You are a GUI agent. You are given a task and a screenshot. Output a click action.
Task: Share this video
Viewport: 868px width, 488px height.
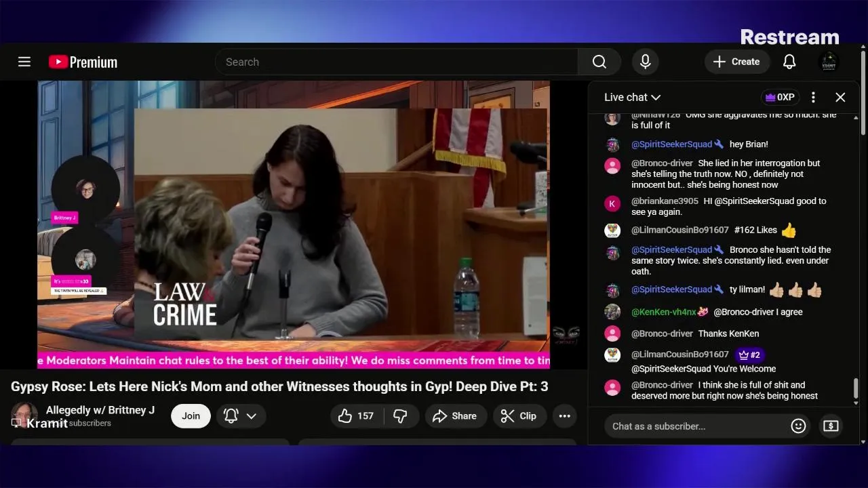point(455,415)
